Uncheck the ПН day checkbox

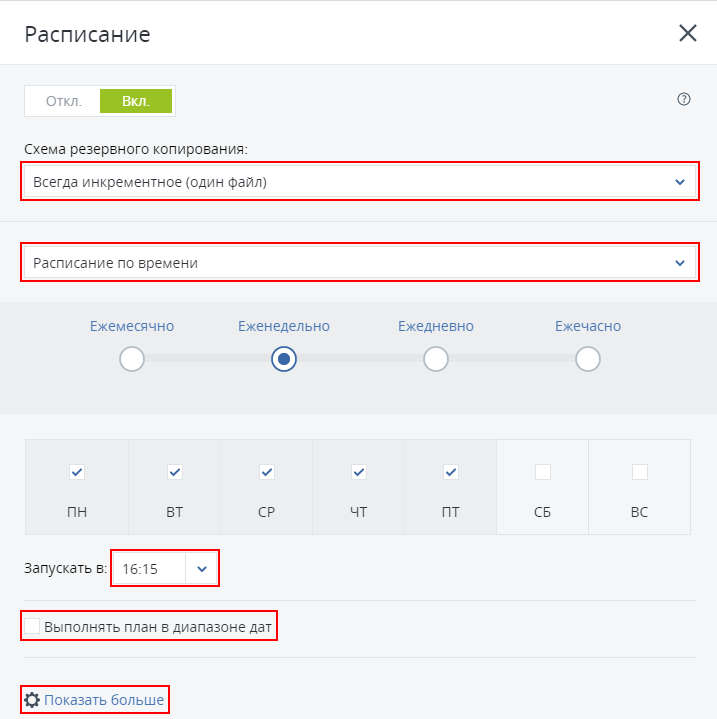(x=77, y=471)
